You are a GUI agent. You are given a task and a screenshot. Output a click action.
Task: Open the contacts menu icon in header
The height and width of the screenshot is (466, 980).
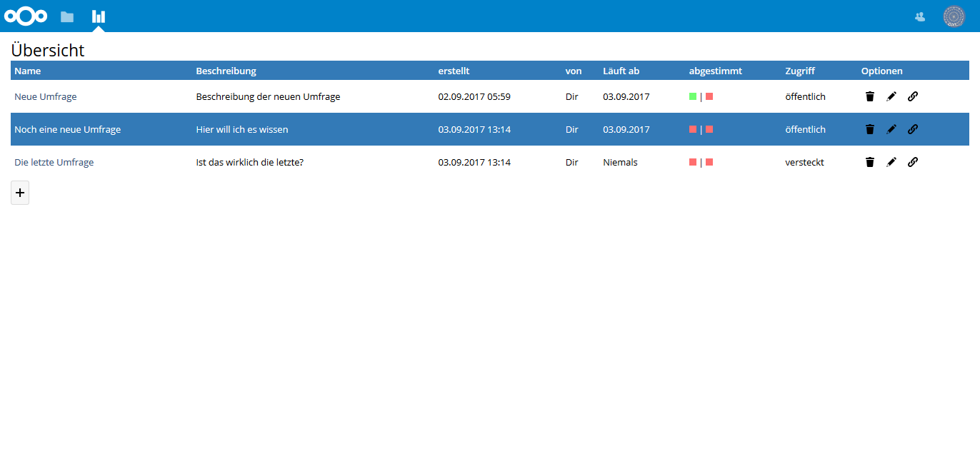920,16
